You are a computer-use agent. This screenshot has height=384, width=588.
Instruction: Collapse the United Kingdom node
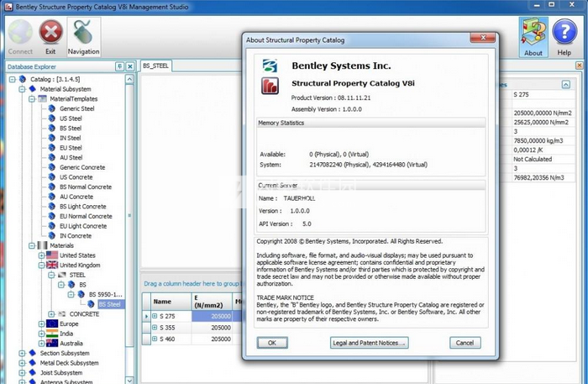click(x=42, y=266)
